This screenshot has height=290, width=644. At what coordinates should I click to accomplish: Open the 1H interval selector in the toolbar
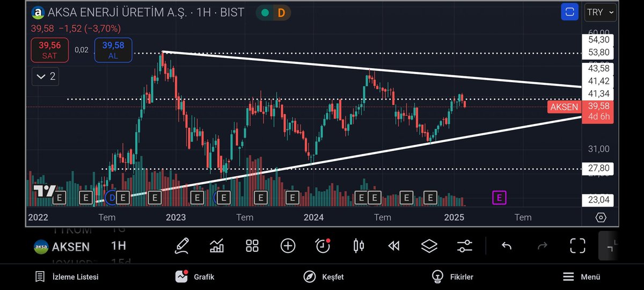(x=119, y=247)
